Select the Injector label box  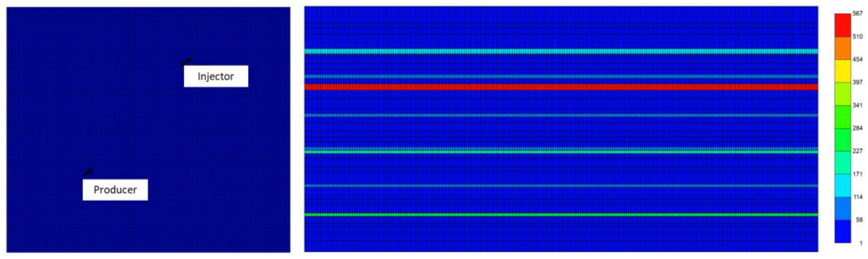(x=216, y=76)
